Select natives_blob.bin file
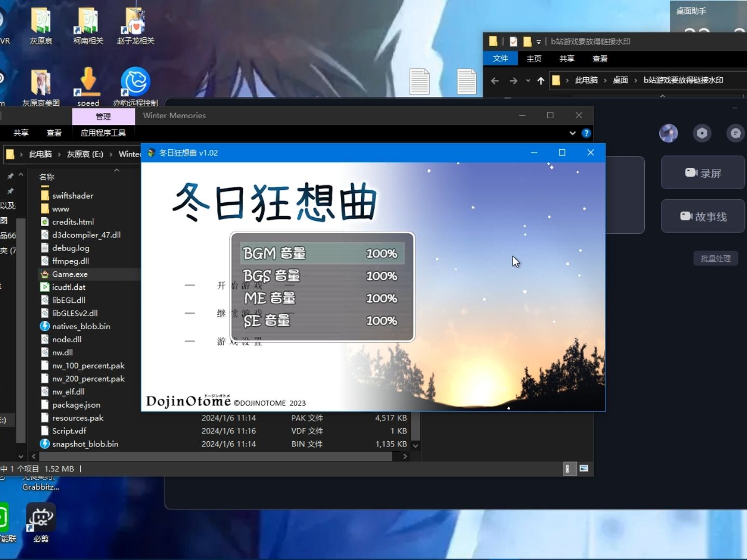This screenshot has width=747, height=560. click(81, 326)
